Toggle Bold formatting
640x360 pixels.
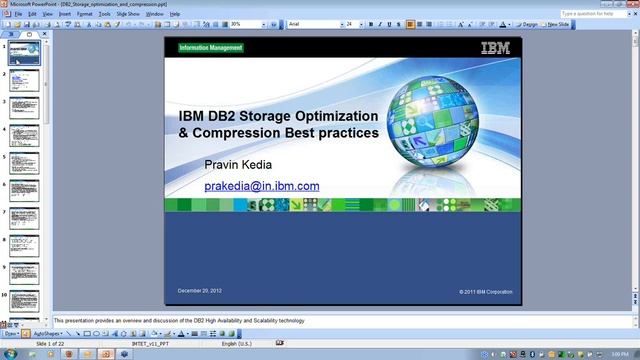coord(371,24)
